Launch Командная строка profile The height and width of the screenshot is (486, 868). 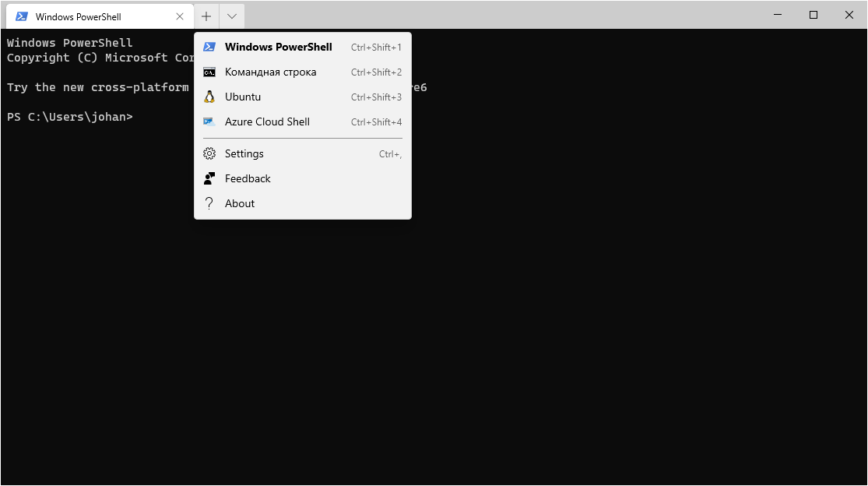[x=303, y=72]
